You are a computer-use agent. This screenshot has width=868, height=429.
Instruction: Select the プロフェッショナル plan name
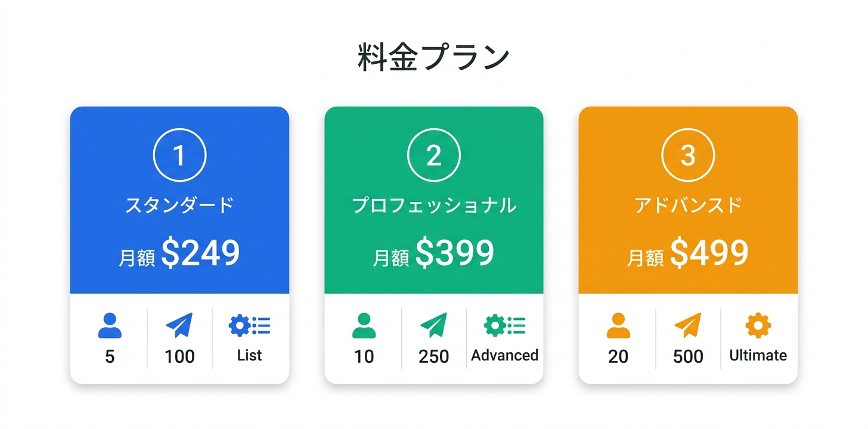(433, 206)
